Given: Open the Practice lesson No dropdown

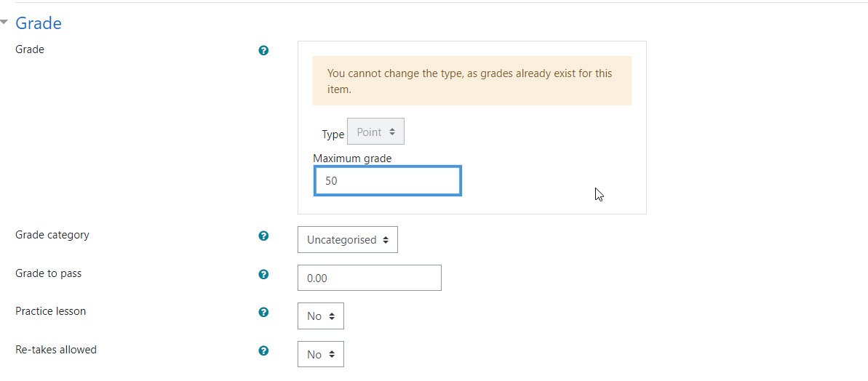Looking at the screenshot, I should pos(321,316).
